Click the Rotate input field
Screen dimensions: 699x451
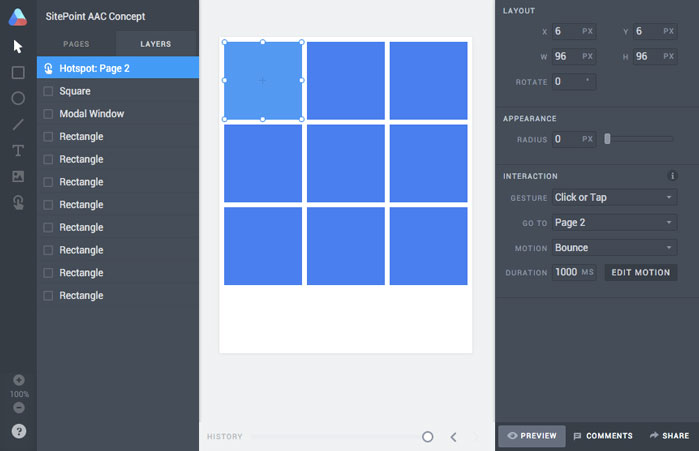574,82
